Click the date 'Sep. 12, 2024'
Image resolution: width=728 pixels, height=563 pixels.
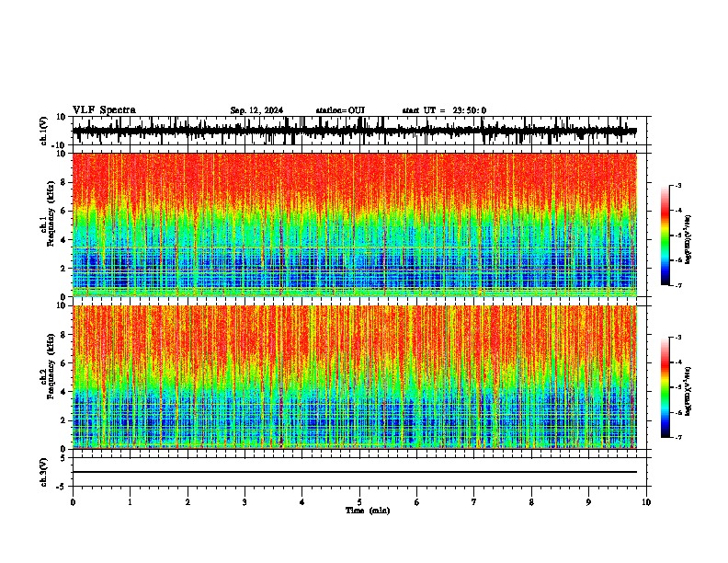pyautogui.click(x=256, y=110)
